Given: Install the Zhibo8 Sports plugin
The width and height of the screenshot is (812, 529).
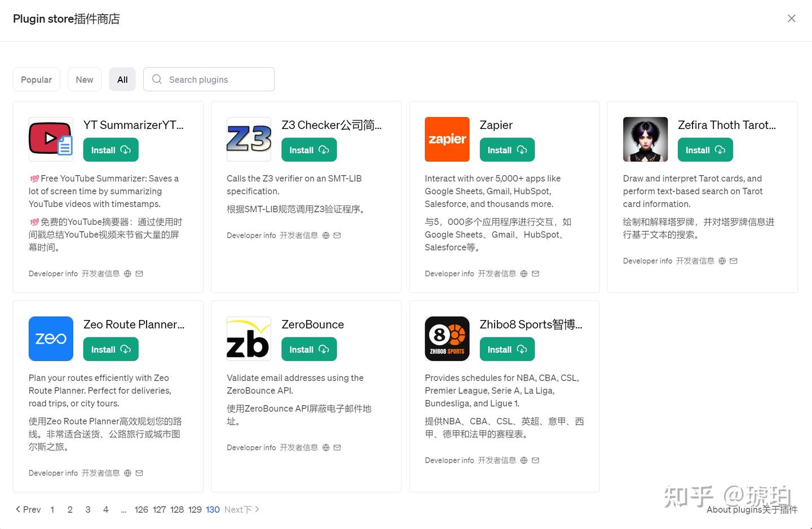Looking at the screenshot, I should click(x=507, y=349).
